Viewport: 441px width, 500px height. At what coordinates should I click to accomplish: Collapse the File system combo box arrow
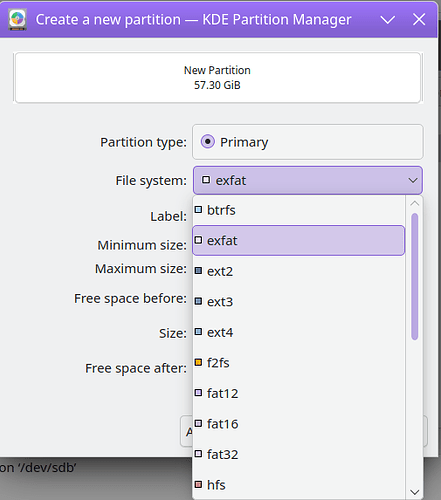click(x=413, y=180)
